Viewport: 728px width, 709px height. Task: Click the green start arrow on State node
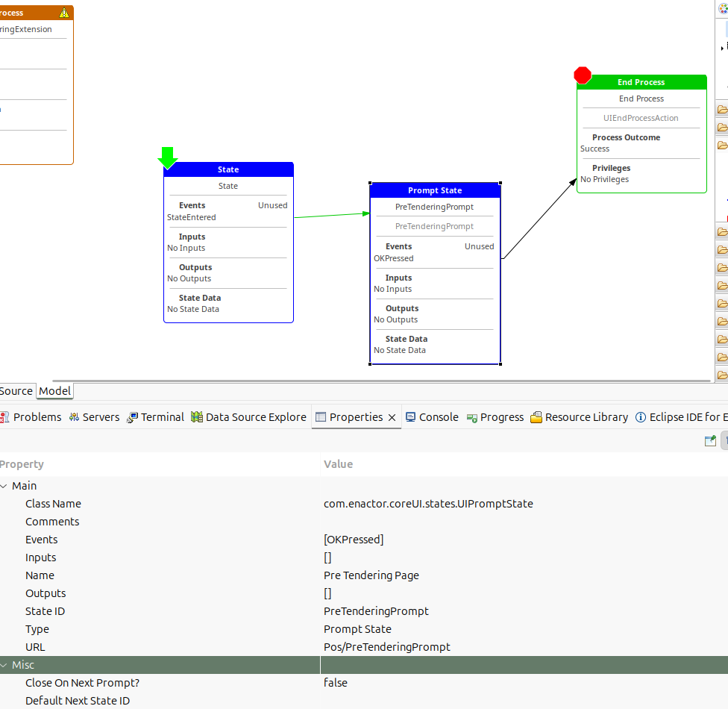167,157
